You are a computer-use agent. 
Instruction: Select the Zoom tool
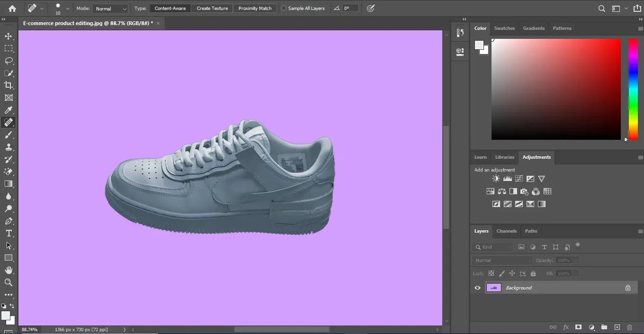[9, 282]
